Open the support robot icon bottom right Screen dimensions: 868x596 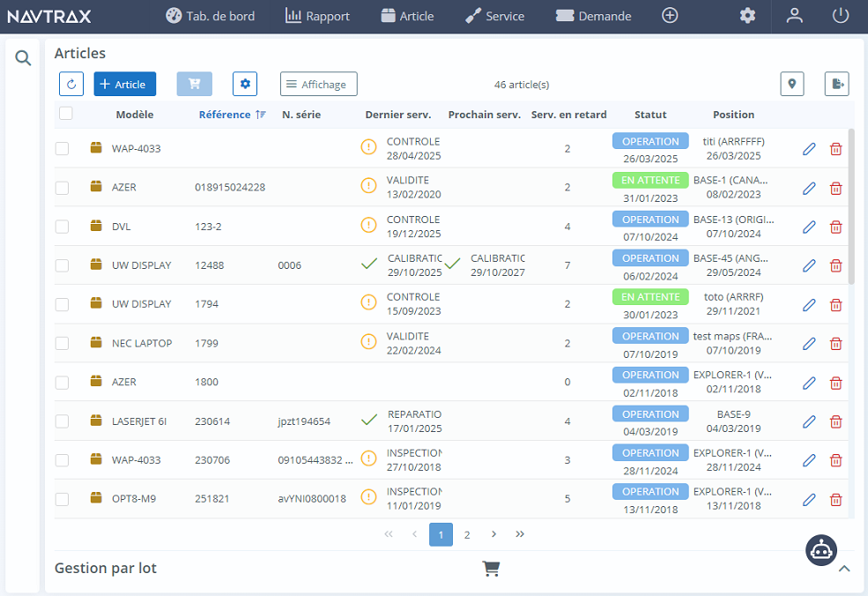tap(820, 550)
